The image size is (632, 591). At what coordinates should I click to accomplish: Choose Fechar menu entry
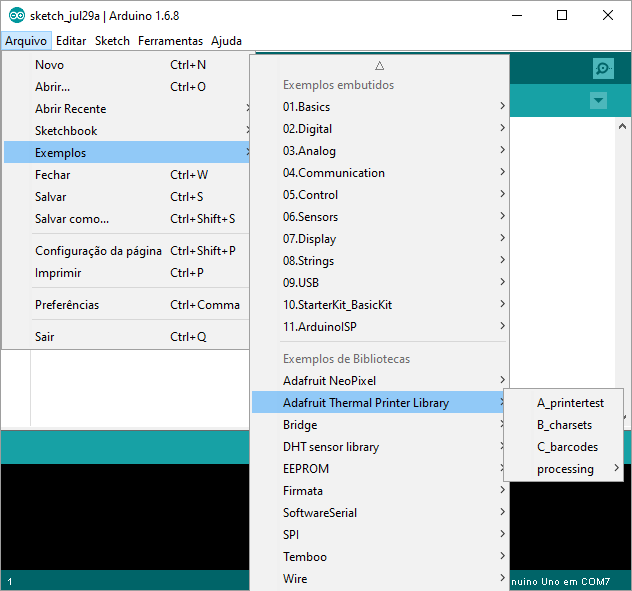coord(127,175)
